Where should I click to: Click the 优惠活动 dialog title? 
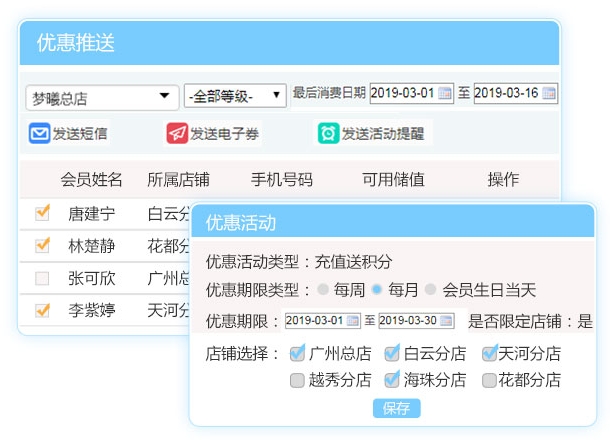[240, 222]
